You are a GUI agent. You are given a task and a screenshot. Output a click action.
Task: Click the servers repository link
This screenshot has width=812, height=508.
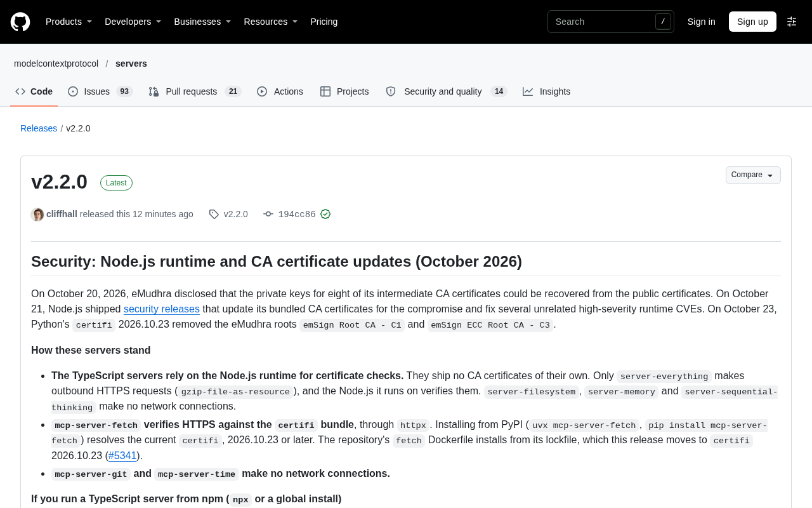click(x=131, y=63)
